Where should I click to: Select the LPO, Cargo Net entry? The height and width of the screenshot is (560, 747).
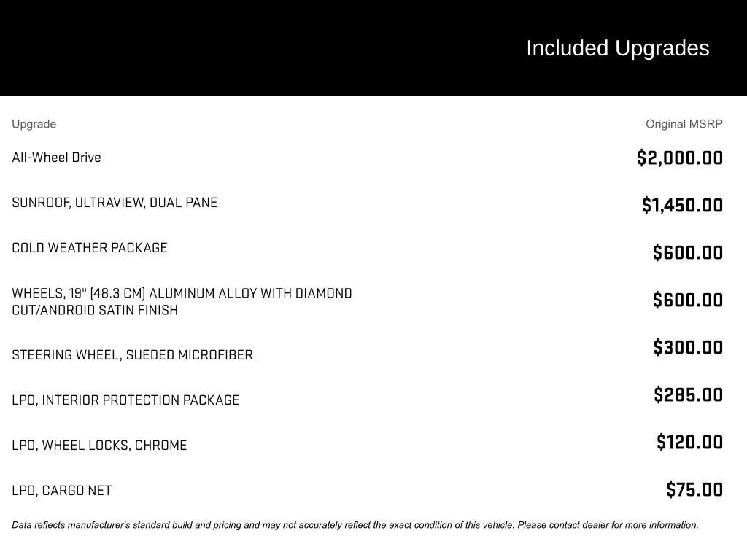tap(62, 491)
